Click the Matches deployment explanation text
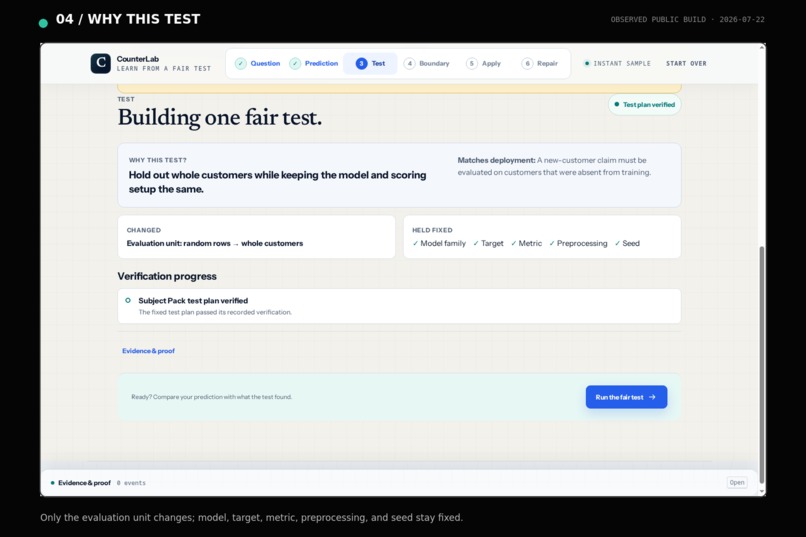The width and height of the screenshot is (806, 537). tap(554, 166)
